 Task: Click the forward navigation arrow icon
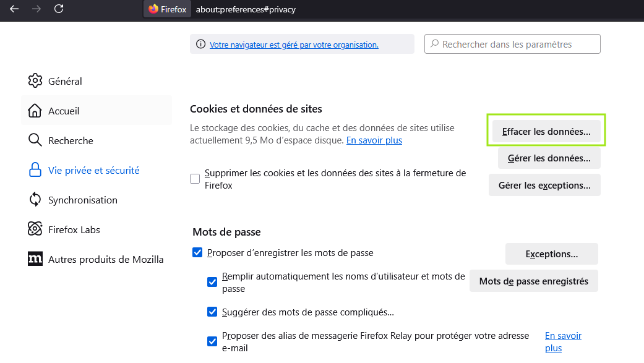[36, 9]
